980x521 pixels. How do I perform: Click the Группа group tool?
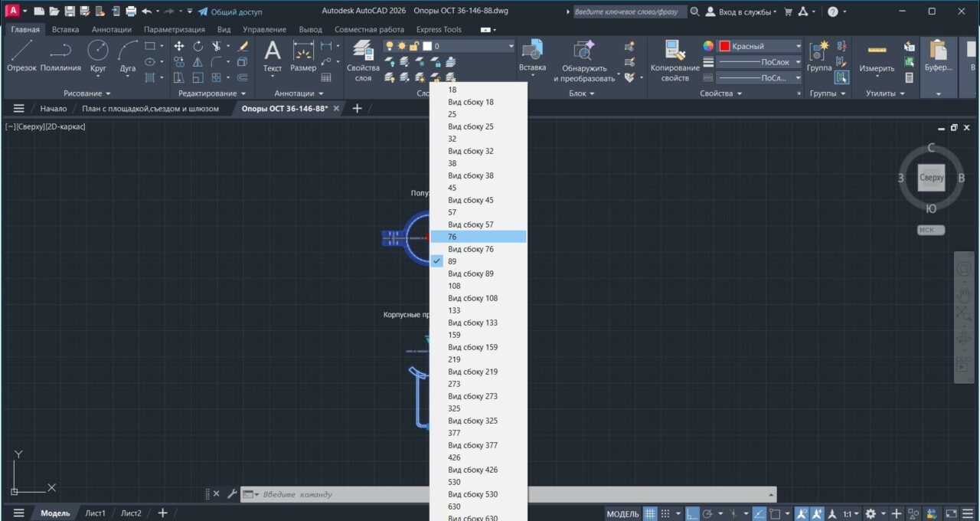(x=819, y=56)
